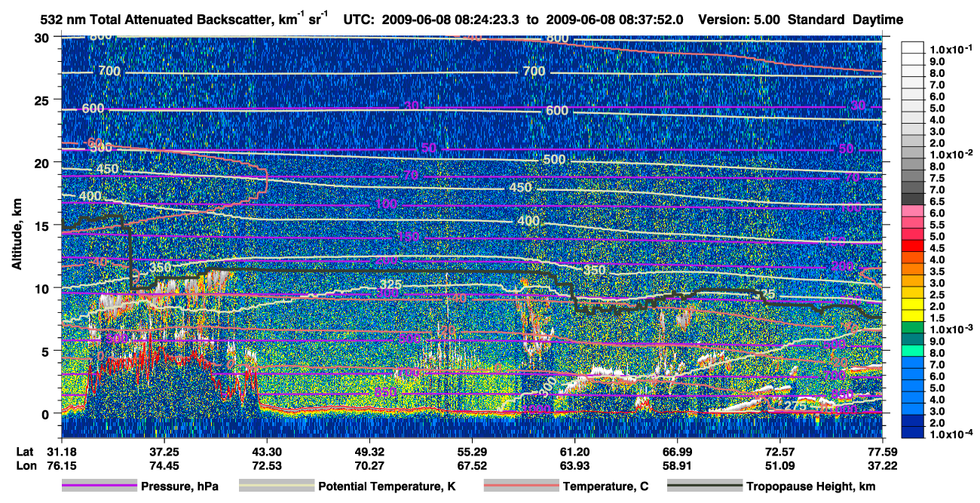Click the colorbar label 3.5

coord(936,271)
